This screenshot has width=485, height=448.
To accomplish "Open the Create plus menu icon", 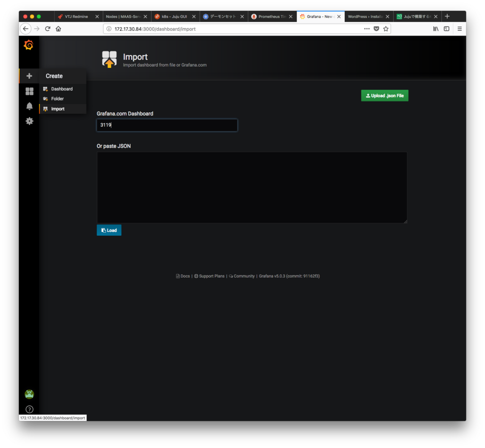I will click(x=29, y=76).
